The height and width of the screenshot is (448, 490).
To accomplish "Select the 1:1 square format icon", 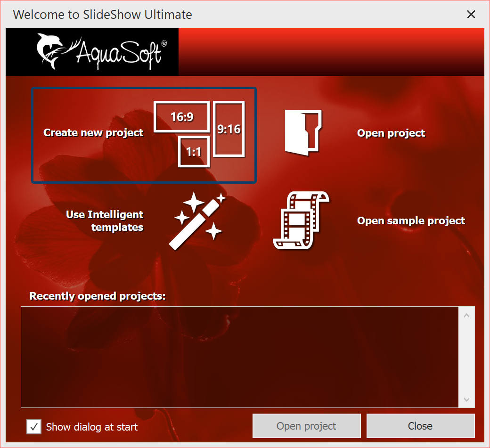I will [x=194, y=151].
